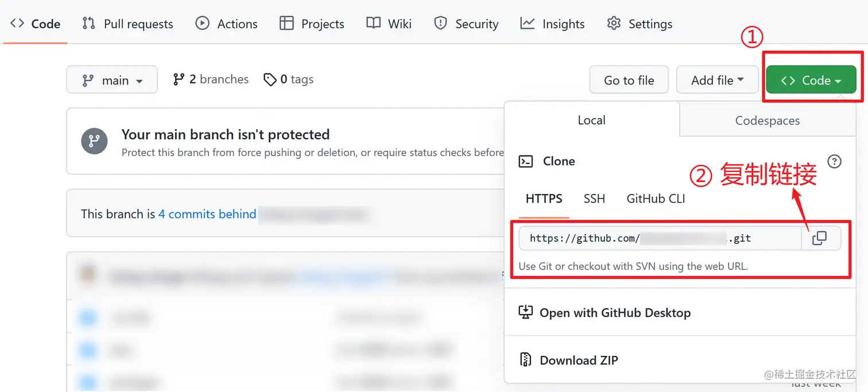Open the 0 tags link

(288, 79)
